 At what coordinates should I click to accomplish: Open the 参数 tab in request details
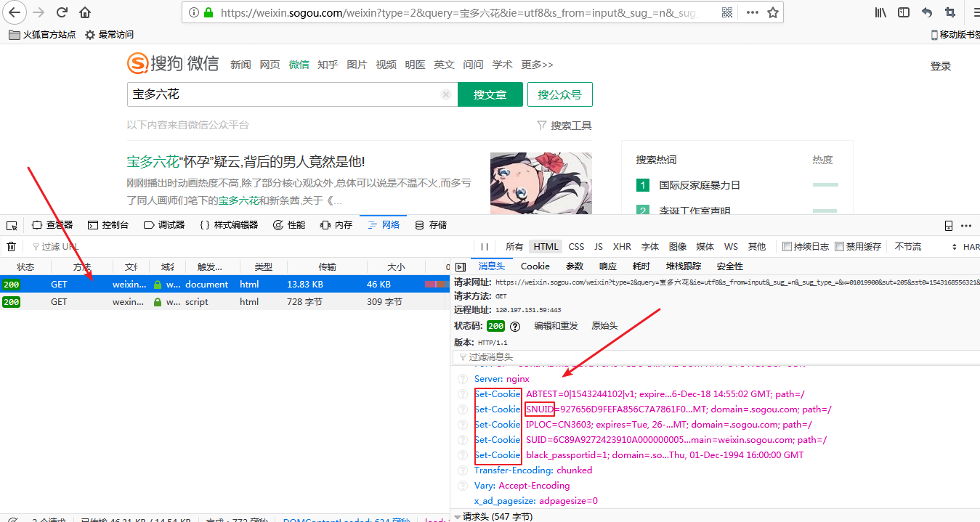click(x=575, y=266)
